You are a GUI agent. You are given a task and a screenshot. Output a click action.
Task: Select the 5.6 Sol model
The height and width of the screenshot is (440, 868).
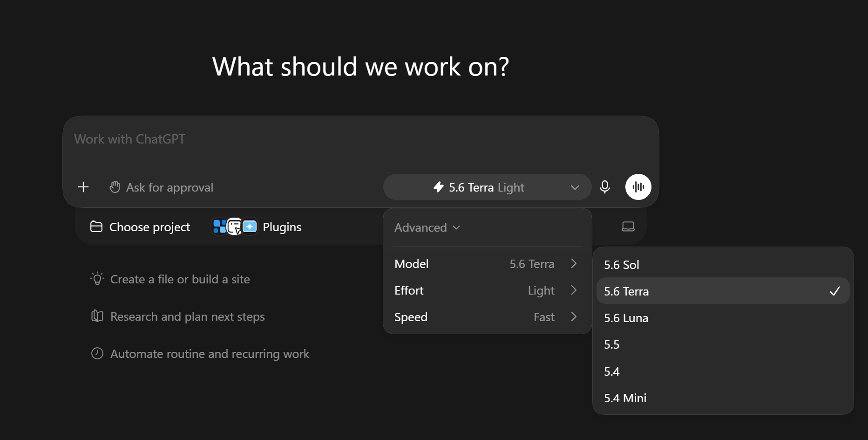(723, 264)
